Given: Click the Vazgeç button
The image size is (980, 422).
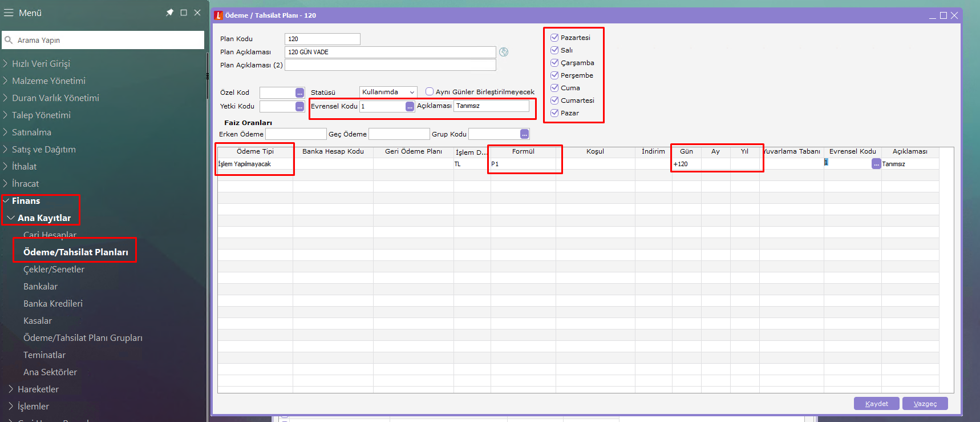Looking at the screenshot, I should 925,404.
